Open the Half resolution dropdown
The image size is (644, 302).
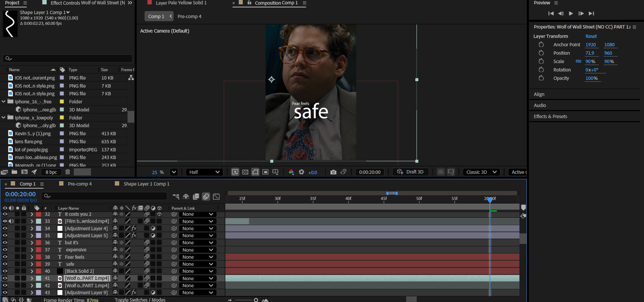click(x=204, y=172)
